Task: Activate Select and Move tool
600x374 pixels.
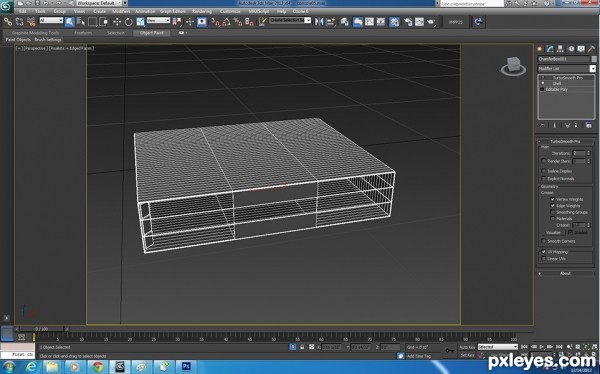Action: point(117,22)
